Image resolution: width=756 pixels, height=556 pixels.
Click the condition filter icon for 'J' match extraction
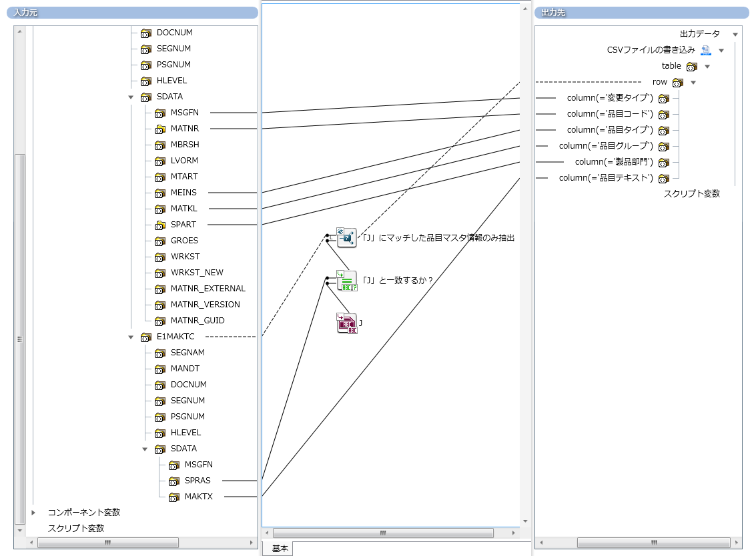click(346, 237)
